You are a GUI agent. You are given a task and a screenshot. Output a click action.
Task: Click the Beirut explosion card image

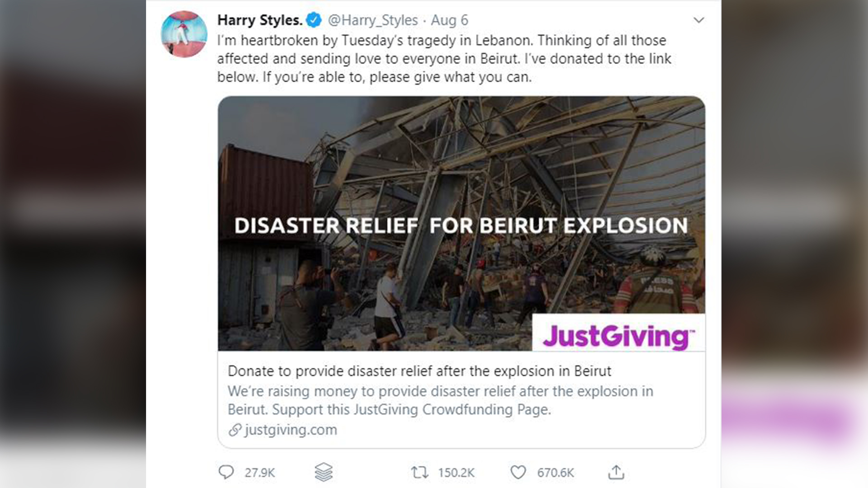click(x=461, y=181)
